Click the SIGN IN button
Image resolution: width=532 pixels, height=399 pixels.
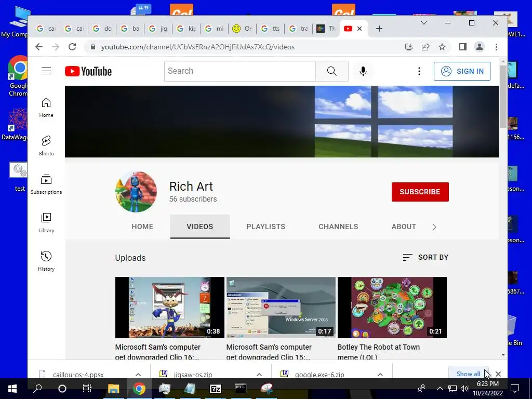(462, 71)
